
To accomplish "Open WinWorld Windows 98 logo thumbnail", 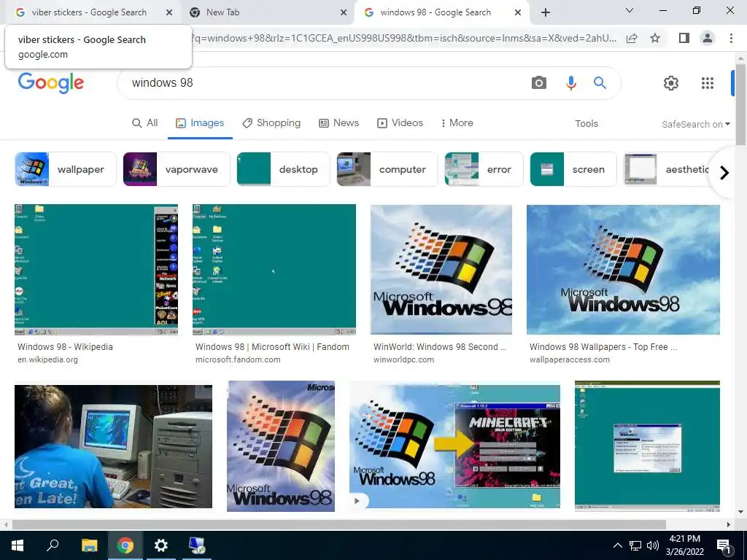I will pyautogui.click(x=441, y=270).
